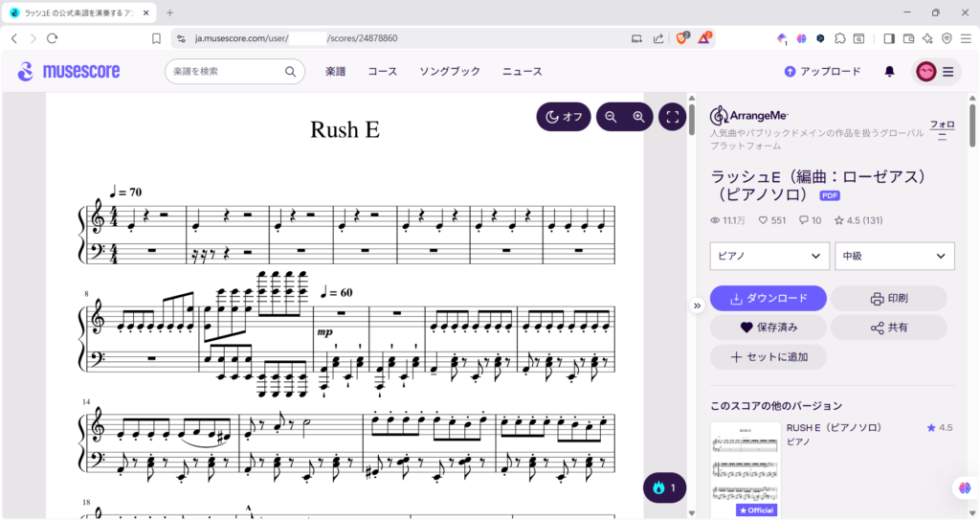The width and height of the screenshot is (980, 521).
Task: Click the search magnifier icon
Action: 290,72
